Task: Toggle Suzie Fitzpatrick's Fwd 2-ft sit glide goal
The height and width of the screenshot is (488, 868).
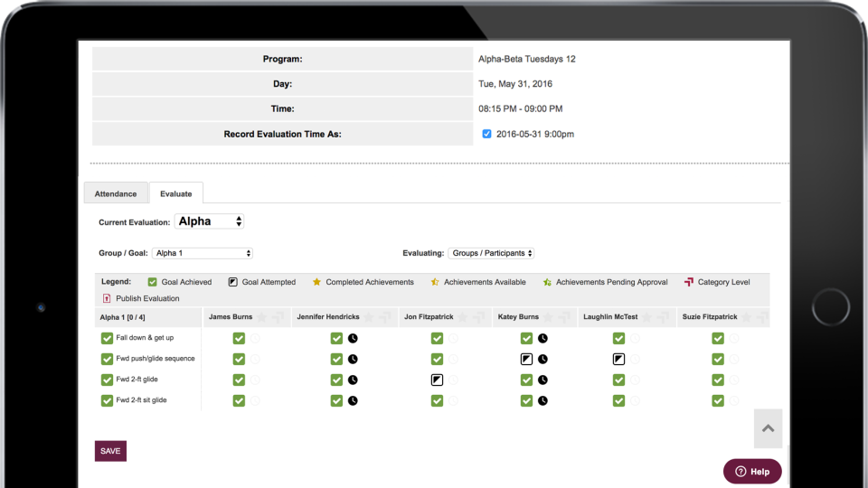Action: 718,400
